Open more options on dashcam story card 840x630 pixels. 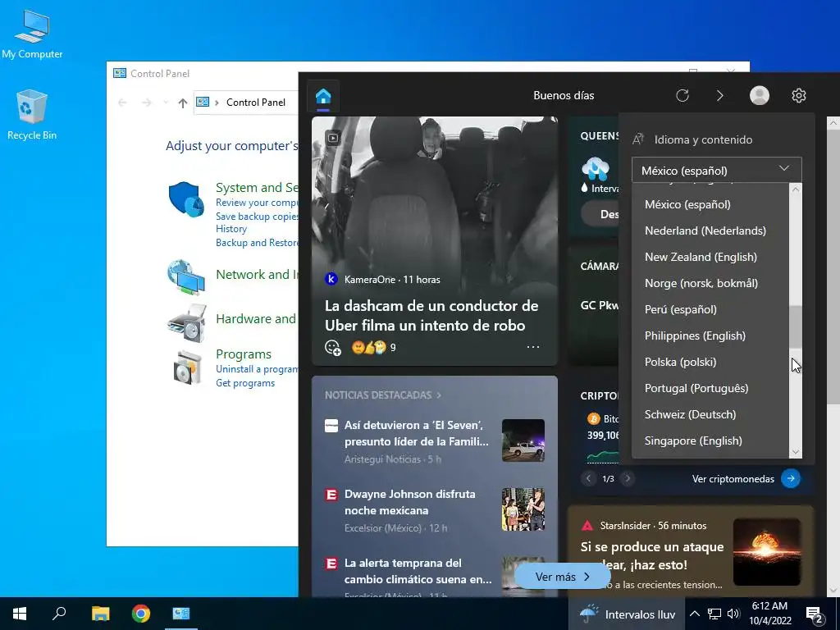coord(533,347)
